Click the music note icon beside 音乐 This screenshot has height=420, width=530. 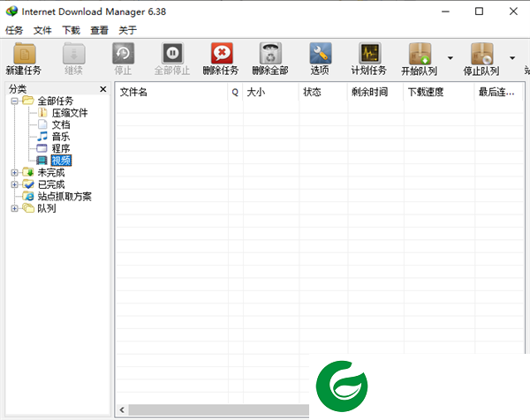pos(42,136)
